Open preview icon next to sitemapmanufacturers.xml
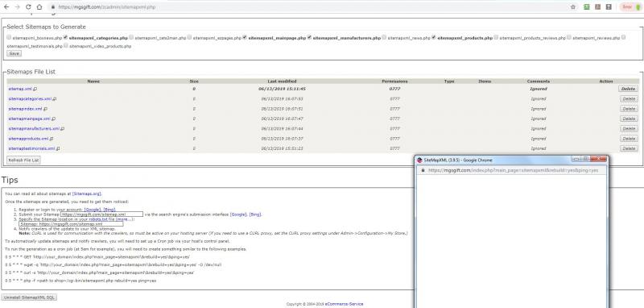The height and width of the screenshot is (308, 644). [x=63, y=129]
